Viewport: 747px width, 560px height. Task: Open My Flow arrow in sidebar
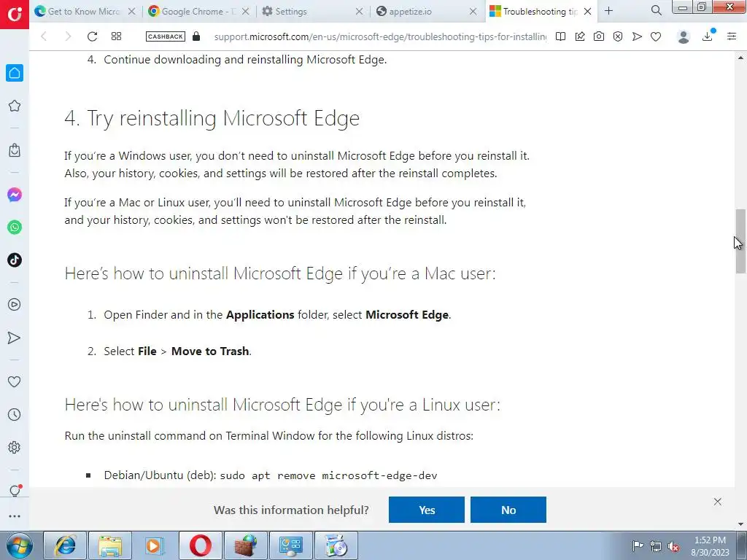[x=15, y=338]
